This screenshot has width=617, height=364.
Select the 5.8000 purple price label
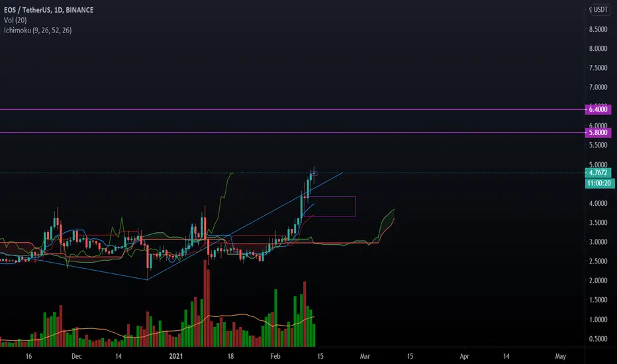(x=598, y=132)
